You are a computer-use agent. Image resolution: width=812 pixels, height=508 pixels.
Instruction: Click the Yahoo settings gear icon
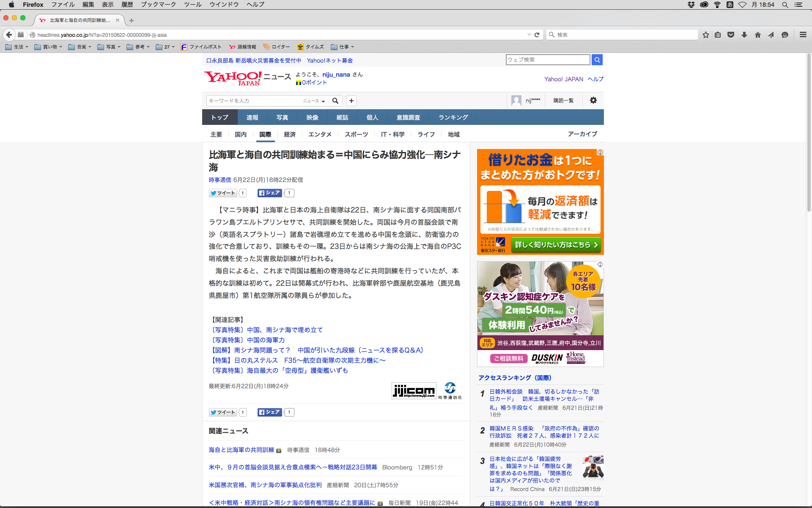click(x=593, y=100)
